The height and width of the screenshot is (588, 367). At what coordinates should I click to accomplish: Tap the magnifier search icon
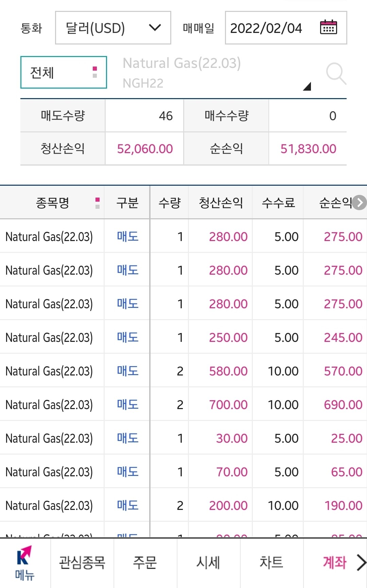[x=336, y=73]
